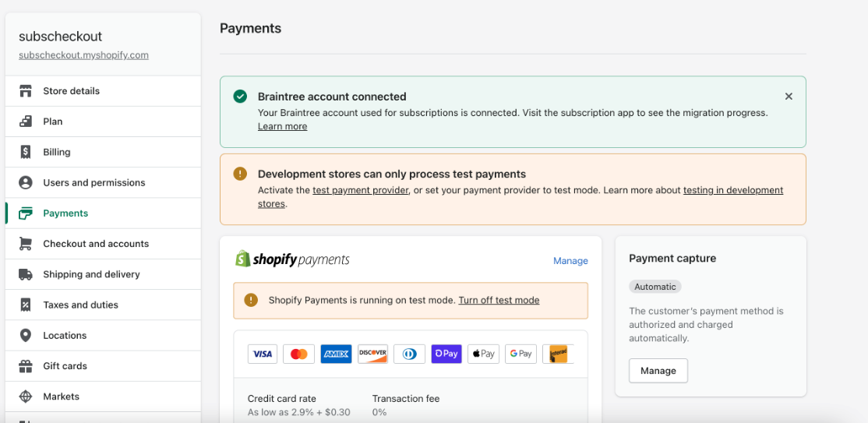Viewport: 868px width, 423px height.
Task: Click the Payments page heading
Action: pos(250,28)
